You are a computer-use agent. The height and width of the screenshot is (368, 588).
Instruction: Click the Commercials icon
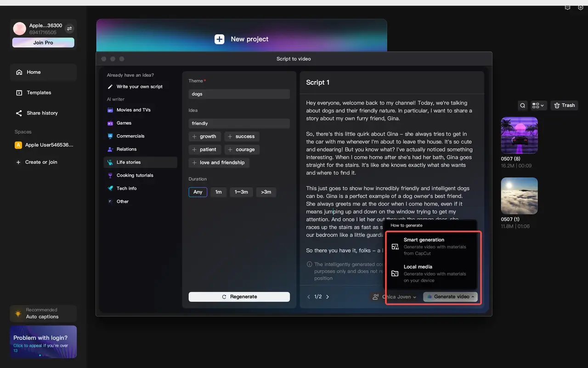point(110,136)
